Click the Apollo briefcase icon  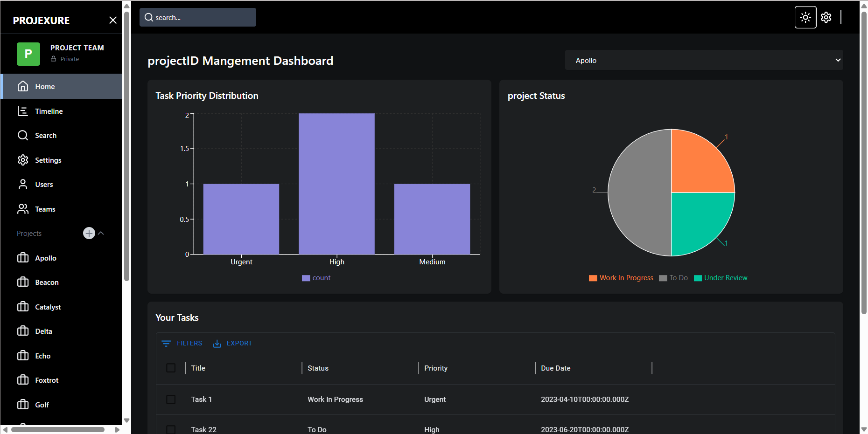(x=23, y=258)
